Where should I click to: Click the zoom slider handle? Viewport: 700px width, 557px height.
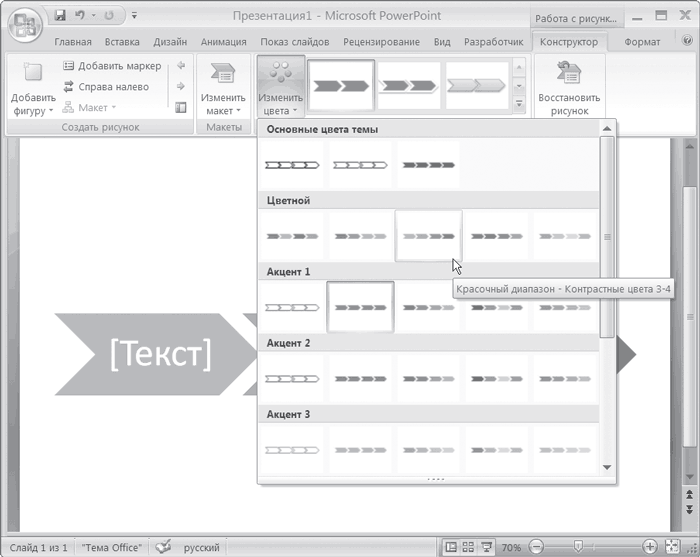coord(578,547)
